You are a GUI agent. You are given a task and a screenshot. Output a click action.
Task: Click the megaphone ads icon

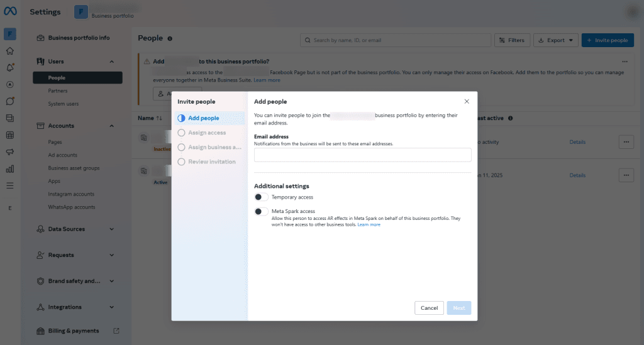[9, 152]
